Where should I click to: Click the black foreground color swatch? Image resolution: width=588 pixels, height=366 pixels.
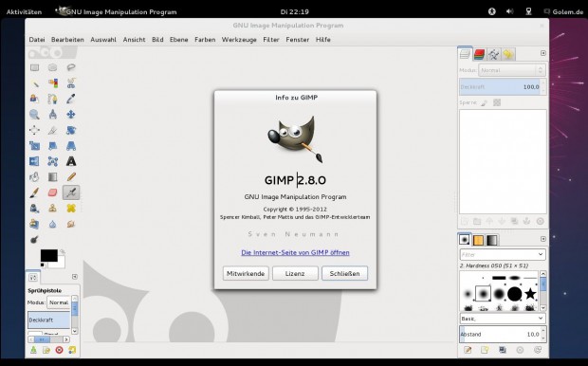click(x=48, y=255)
